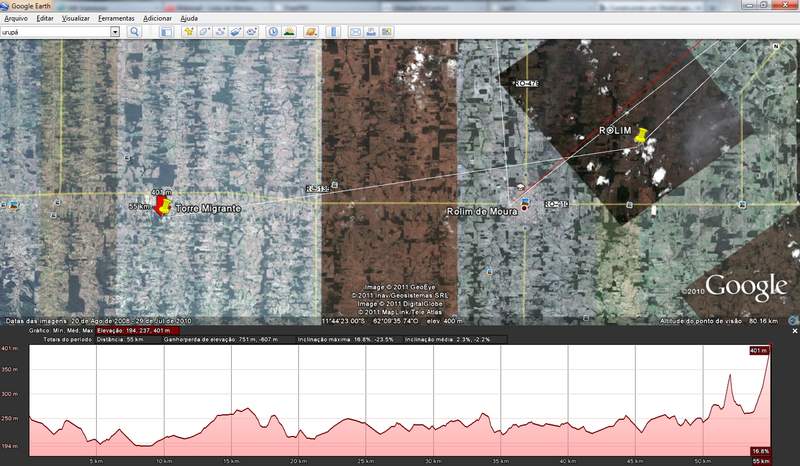Click the sunlight across landscape icon
Image resolution: width=800 pixels, height=466 pixels.
289,32
